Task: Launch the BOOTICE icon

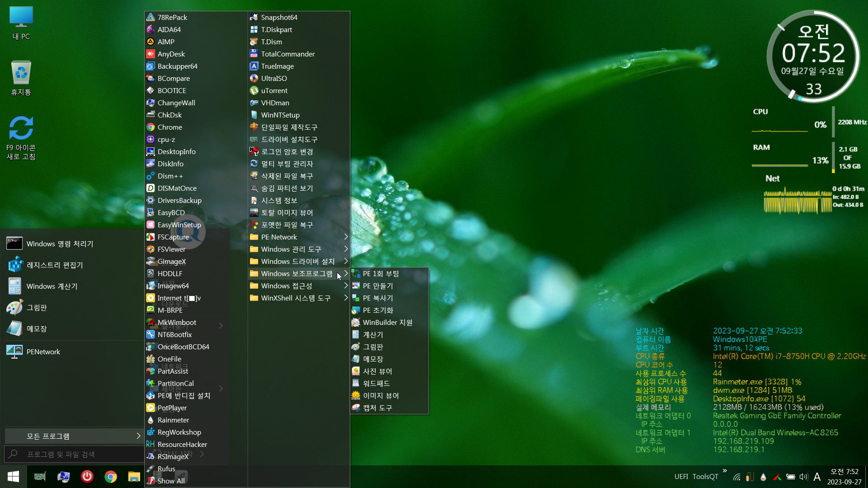Action: (x=151, y=90)
